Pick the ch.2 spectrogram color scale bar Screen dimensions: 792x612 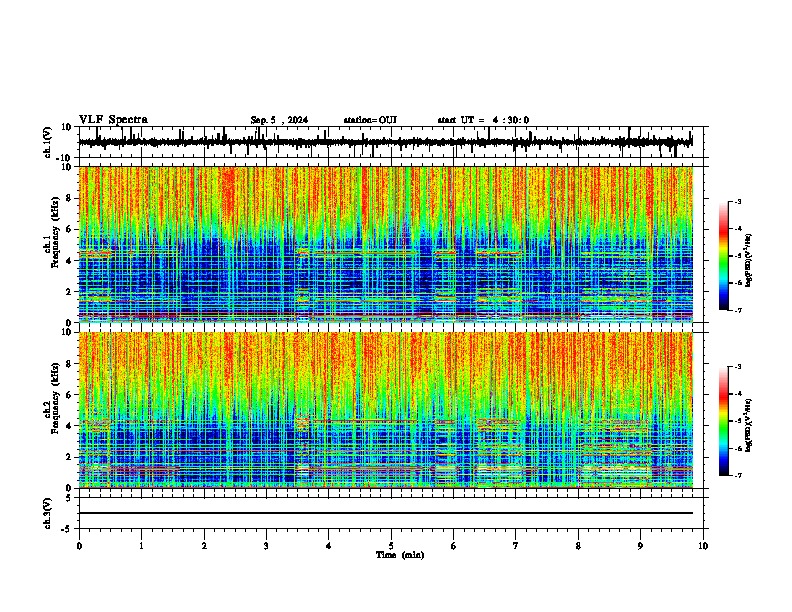(723, 421)
